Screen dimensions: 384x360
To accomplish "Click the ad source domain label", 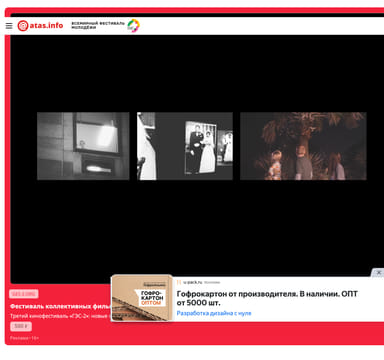I will pos(193,282).
